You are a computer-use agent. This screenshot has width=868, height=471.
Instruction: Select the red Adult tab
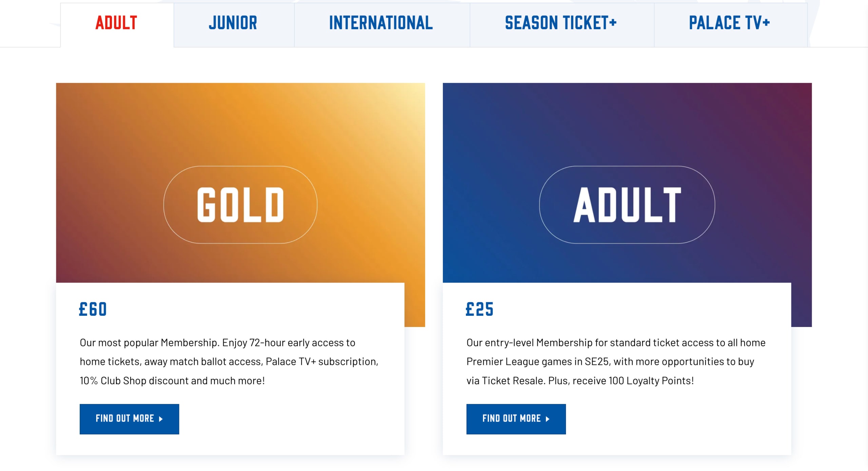pos(116,24)
